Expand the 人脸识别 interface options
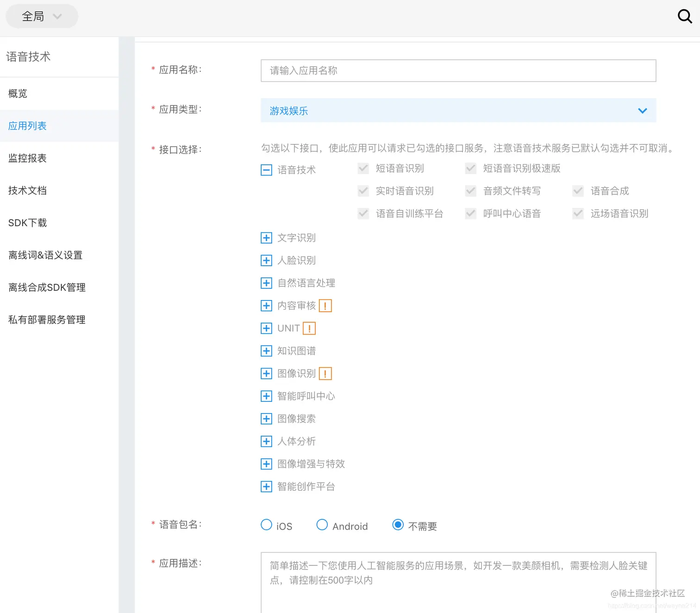The height and width of the screenshot is (613, 700). tap(266, 260)
